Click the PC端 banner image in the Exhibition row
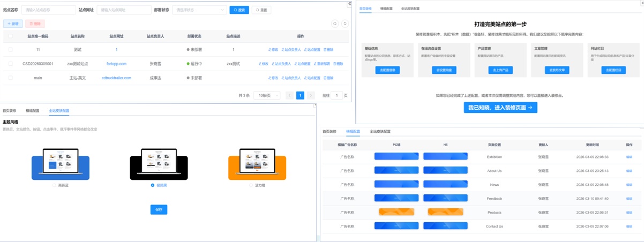Screen dimensions: 644x242 click(396, 157)
